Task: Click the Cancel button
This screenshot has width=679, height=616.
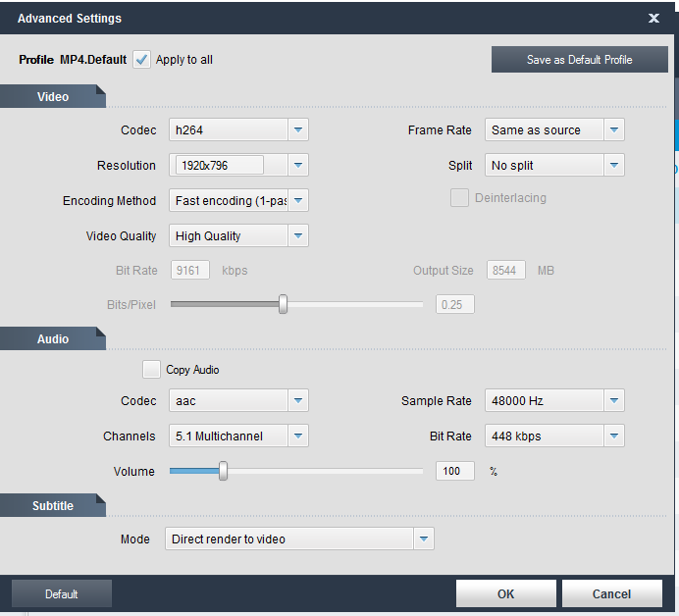Action: (x=611, y=593)
